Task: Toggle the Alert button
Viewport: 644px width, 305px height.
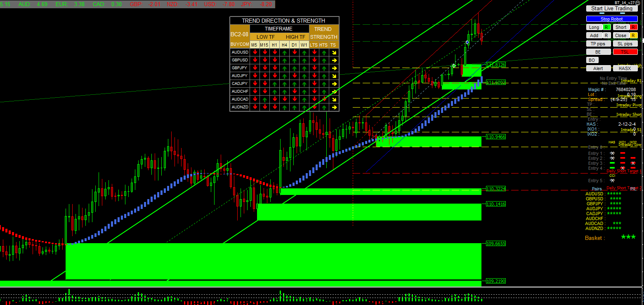Action: coord(598,68)
